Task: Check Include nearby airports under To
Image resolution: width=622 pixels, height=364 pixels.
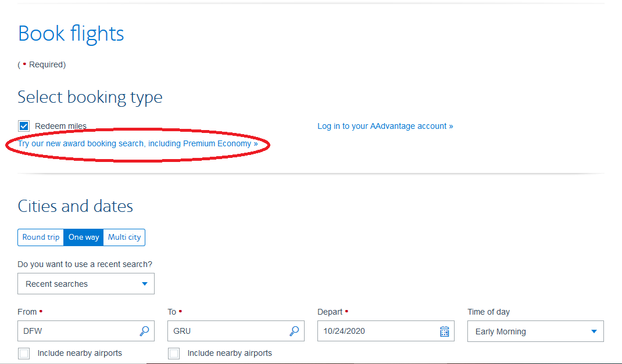Action: pos(174,354)
